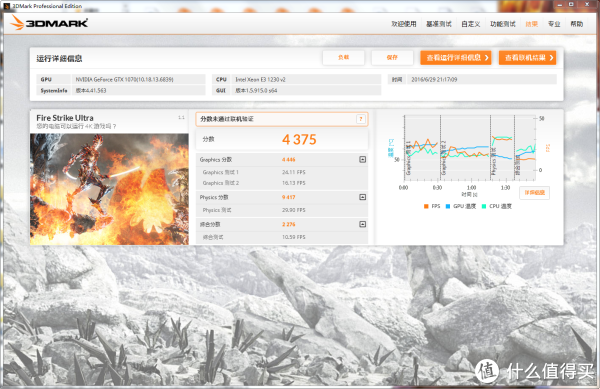Screen dimensions: 600x389
Task: Open chart 详细信息 details button
Action: [x=535, y=193]
